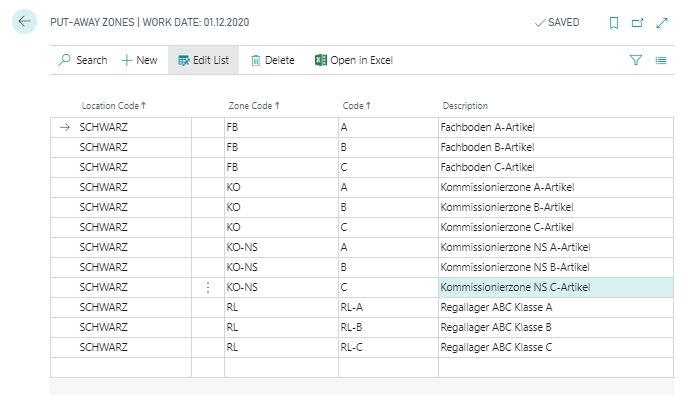Select Regallager ABC Klasse C cell
The width and height of the screenshot is (694, 395).
[555, 347]
